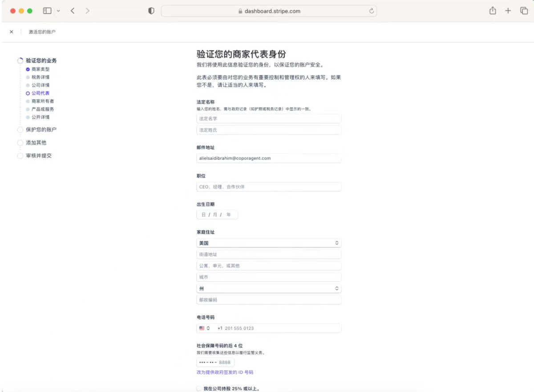Click the Safari sidebar toggle icon

pos(47,11)
